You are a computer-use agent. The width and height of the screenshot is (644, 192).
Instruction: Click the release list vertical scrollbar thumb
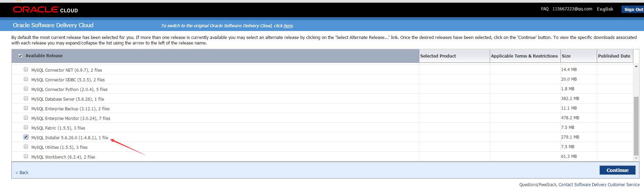(x=636, y=126)
